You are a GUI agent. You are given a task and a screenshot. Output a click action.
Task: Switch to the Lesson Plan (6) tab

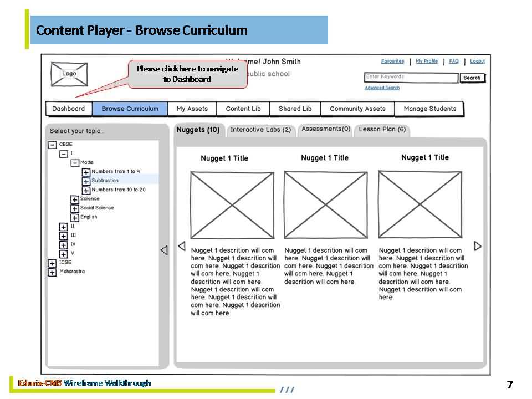pyautogui.click(x=382, y=130)
